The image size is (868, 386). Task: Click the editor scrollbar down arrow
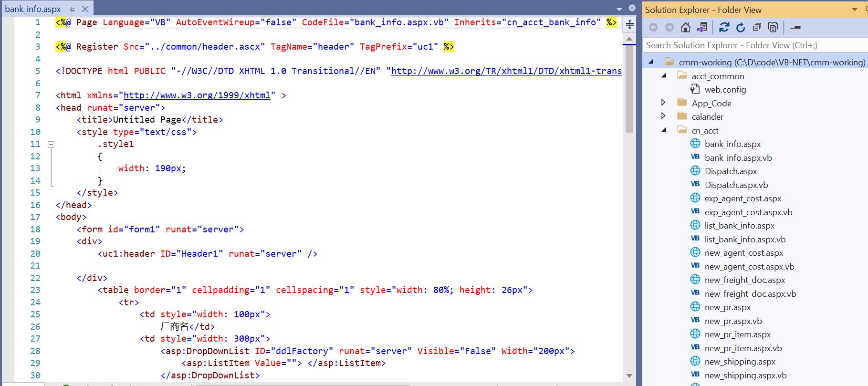629,376
